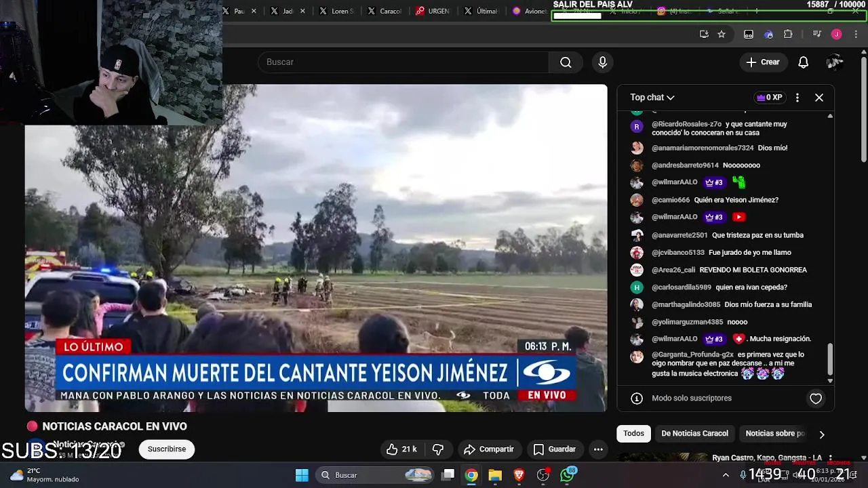The image size is (868, 488).
Task: Click username @andresbarreto9614
Action: tap(685, 165)
